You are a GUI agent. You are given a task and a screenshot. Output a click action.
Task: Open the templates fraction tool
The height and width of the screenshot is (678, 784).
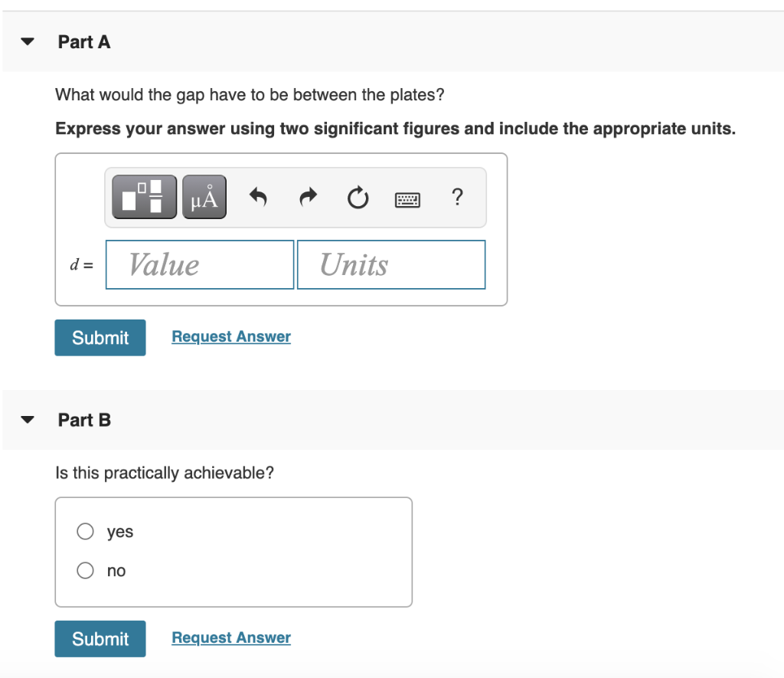point(144,197)
